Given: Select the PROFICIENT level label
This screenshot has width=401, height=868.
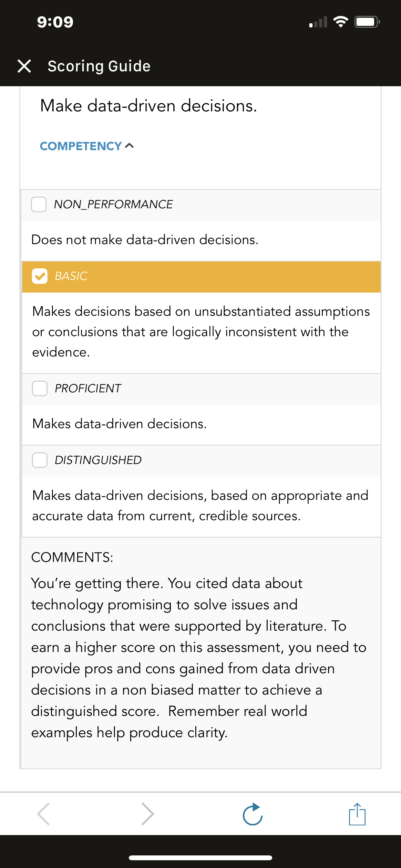Looking at the screenshot, I should pyautogui.click(x=87, y=388).
